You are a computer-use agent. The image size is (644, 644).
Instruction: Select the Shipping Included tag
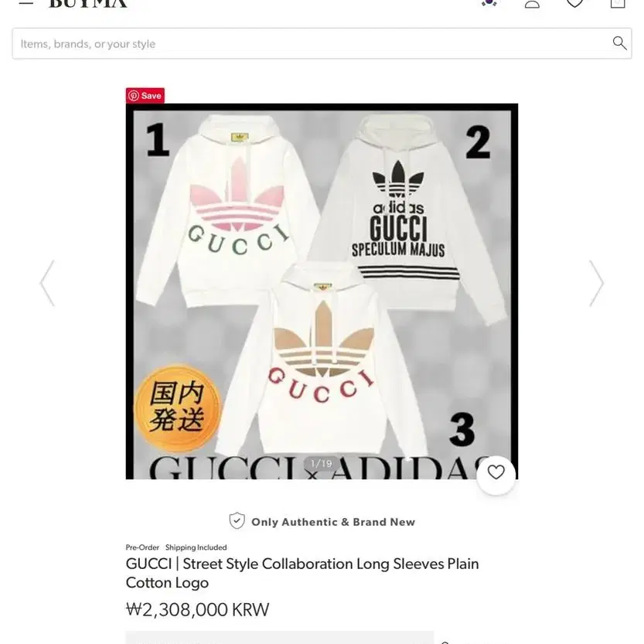point(196,547)
